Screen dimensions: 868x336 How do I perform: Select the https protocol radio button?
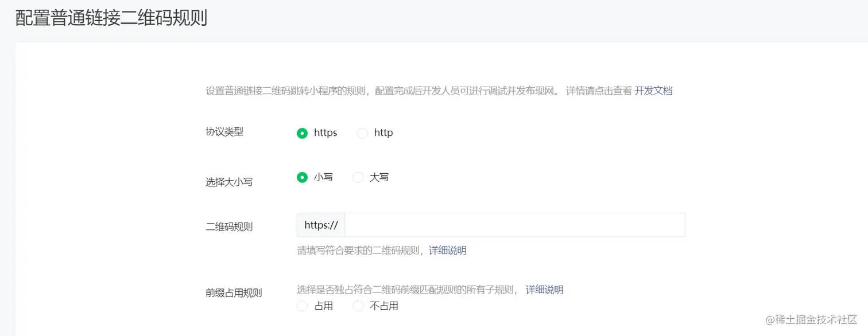pos(302,133)
